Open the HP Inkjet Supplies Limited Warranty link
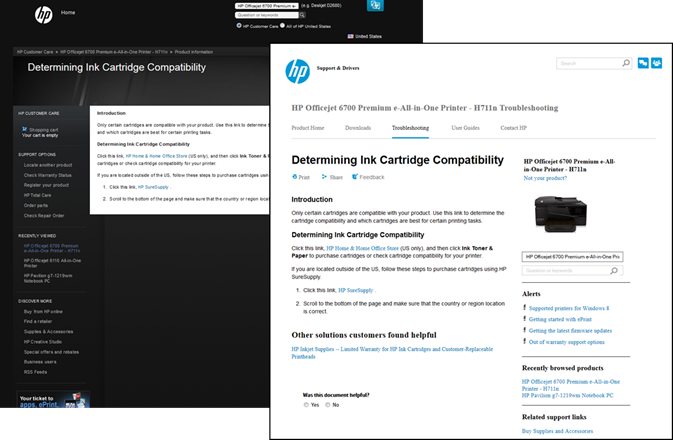The width and height of the screenshot is (673, 440). click(x=392, y=352)
